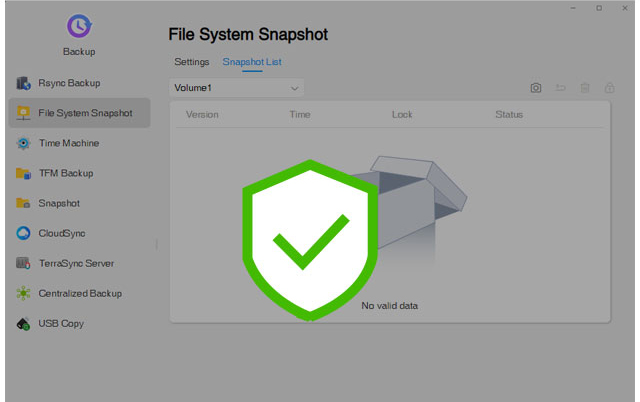Click the delete snapshot trash icon
This screenshot has height=402, width=640.
coord(585,88)
